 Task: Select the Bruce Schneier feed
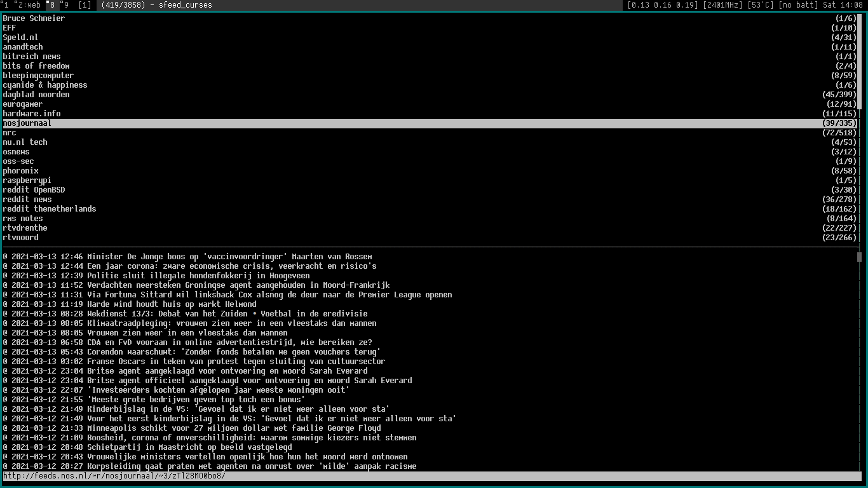[34, 18]
